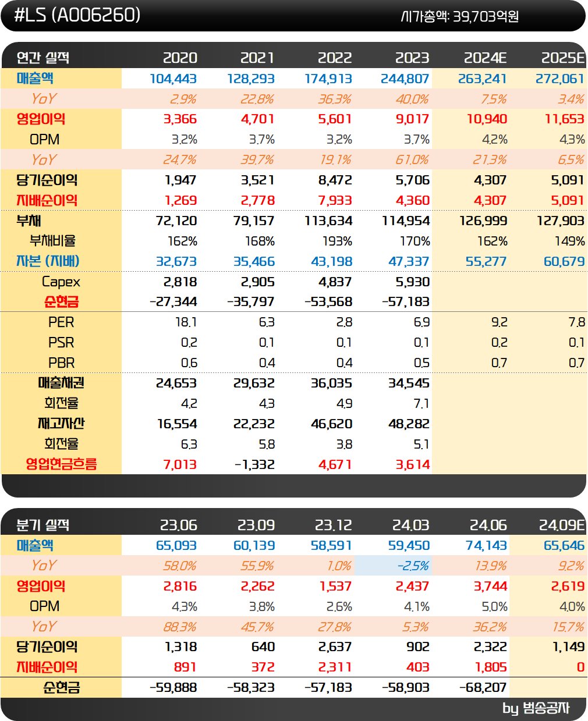The width and height of the screenshot is (588, 721).
Task: Click the 24.03 quarter column header
Action: (411, 525)
